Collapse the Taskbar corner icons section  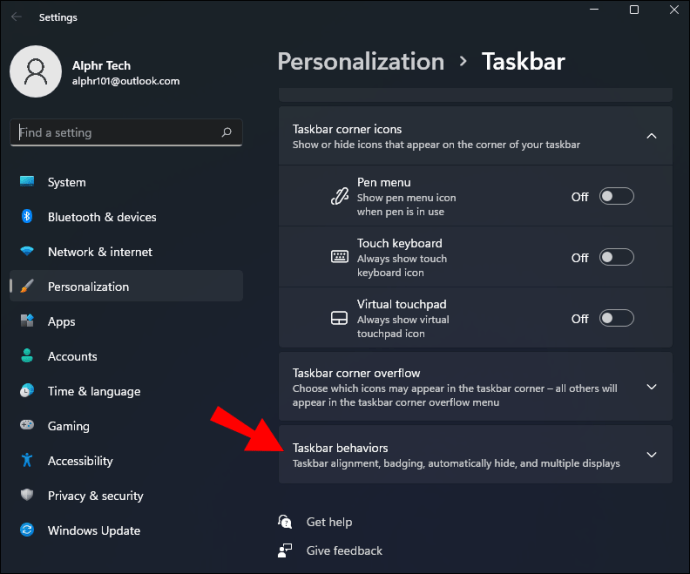click(651, 136)
